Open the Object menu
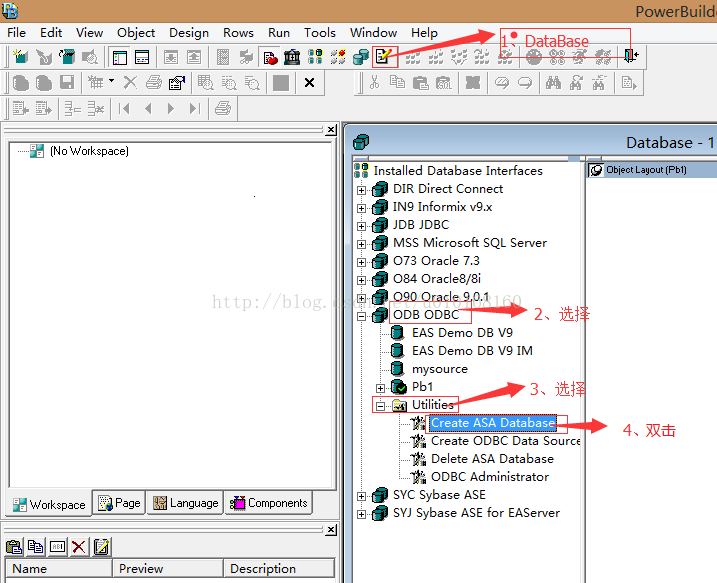 [x=136, y=33]
